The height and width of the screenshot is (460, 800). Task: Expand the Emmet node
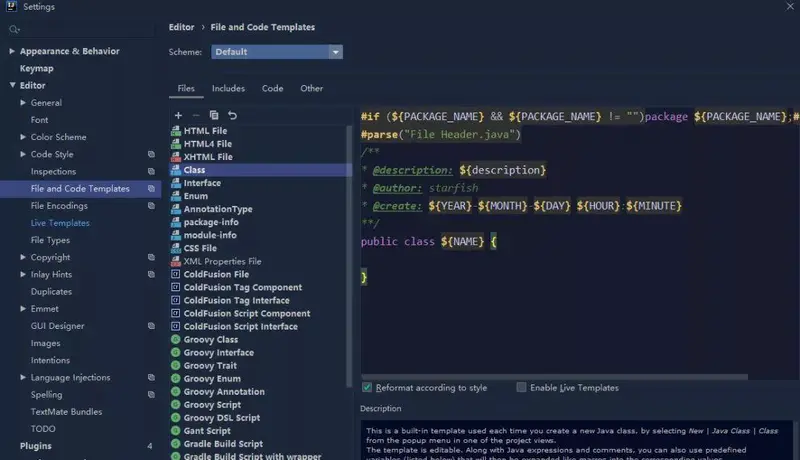[23, 309]
